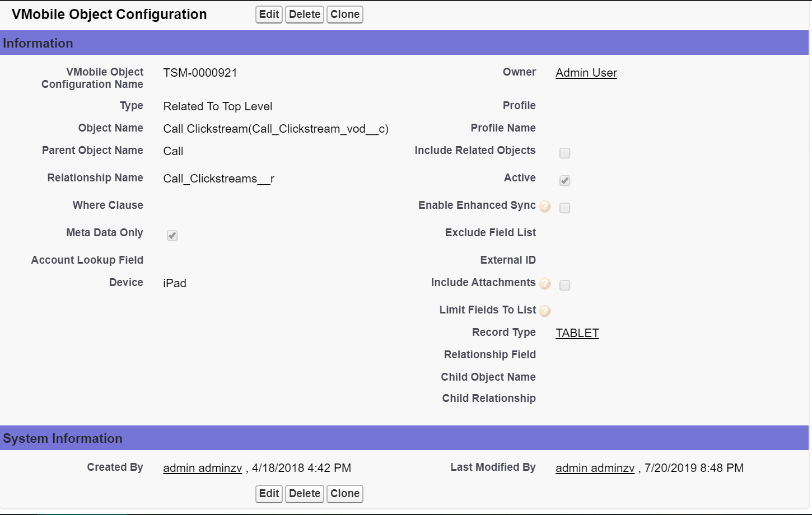The width and height of the screenshot is (812, 515).
Task: Open help icon for Limit Fields To List
Action: click(545, 311)
